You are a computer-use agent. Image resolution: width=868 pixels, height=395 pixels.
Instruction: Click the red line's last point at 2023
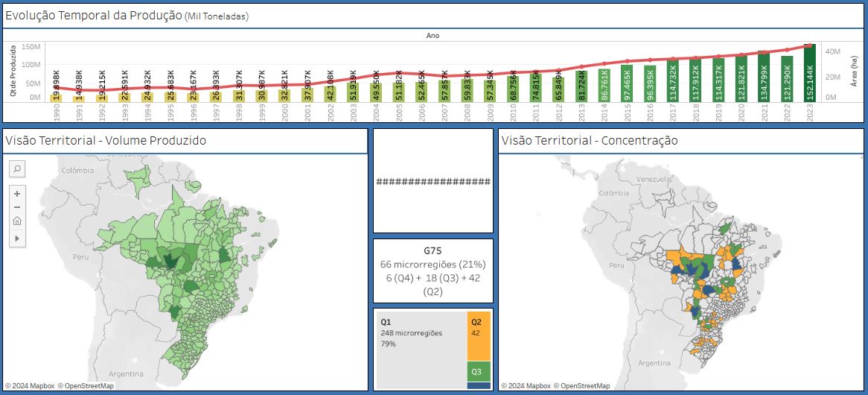click(x=809, y=46)
